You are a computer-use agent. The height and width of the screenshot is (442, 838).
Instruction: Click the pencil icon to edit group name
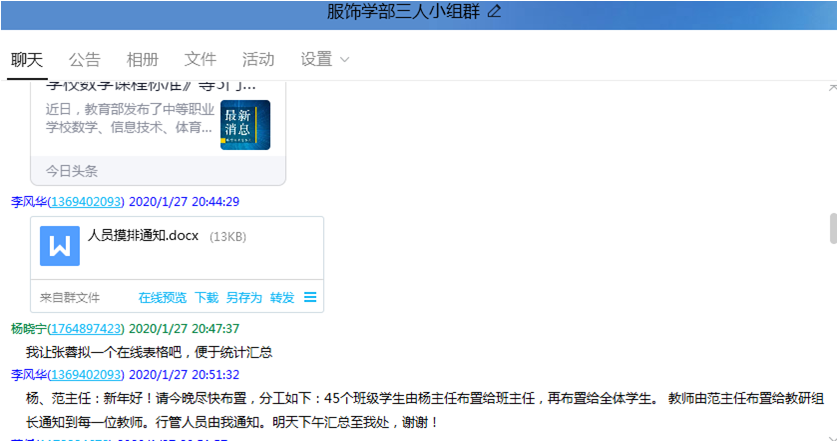pos(494,12)
